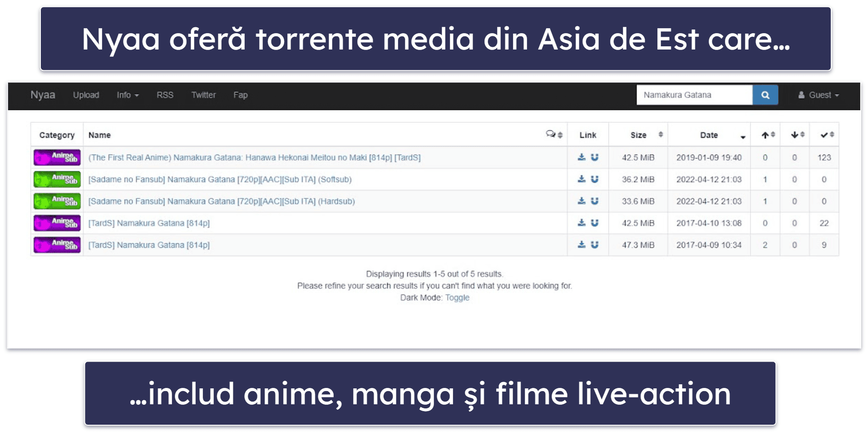Open magnet link for the 47.3 MiB TardS row
Viewport: 868px width, 432px height.
[x=595, y=244]
